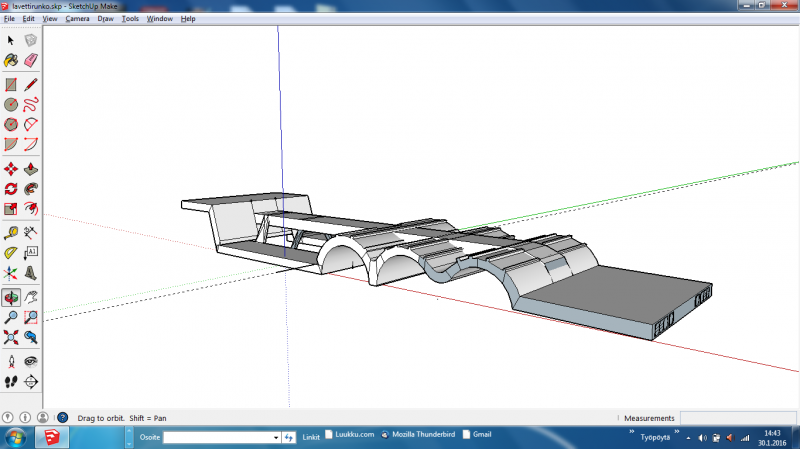Choose the Look Around eye tool

point(31,362)
